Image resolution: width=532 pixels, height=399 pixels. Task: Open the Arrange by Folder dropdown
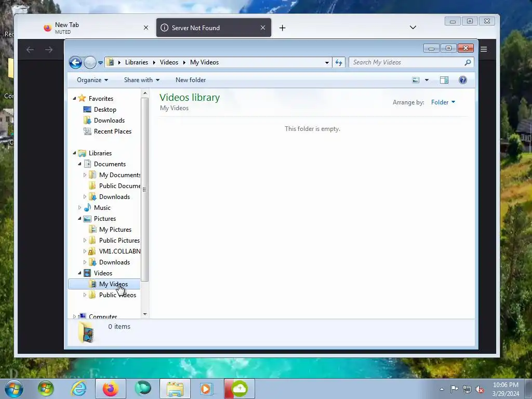pos(443,102)
